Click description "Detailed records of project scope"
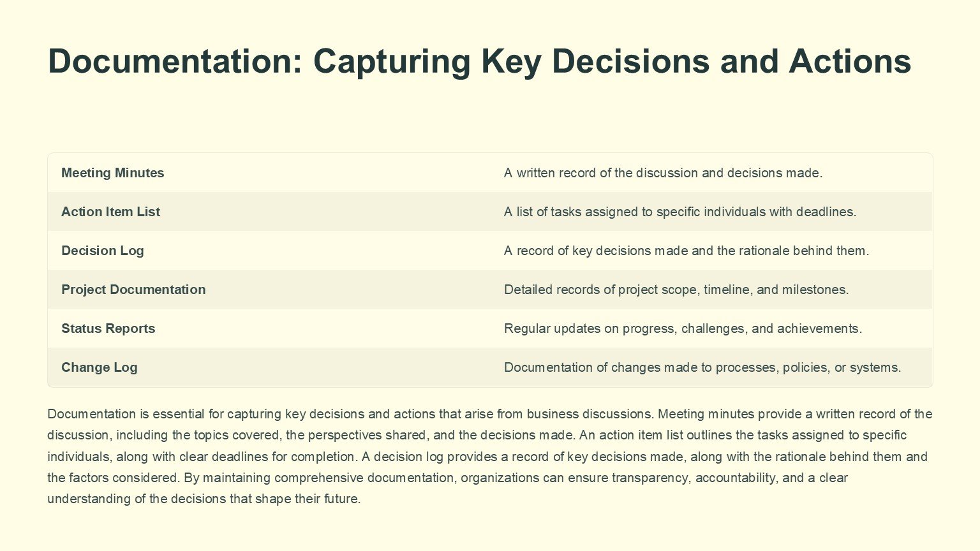 coord(676,290)
